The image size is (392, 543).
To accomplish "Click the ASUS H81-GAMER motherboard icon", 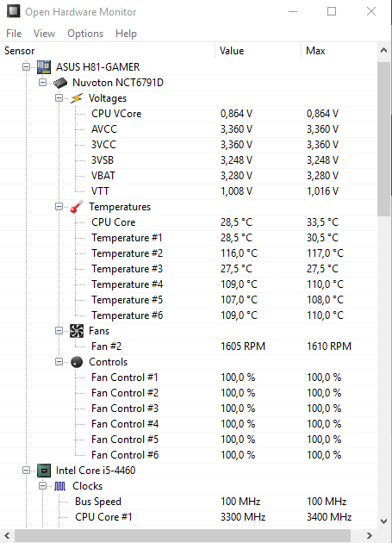I will [44, 67].
